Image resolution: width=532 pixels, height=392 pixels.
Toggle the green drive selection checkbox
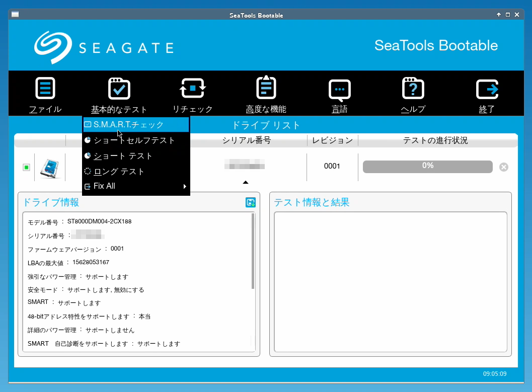pos(27,167)
